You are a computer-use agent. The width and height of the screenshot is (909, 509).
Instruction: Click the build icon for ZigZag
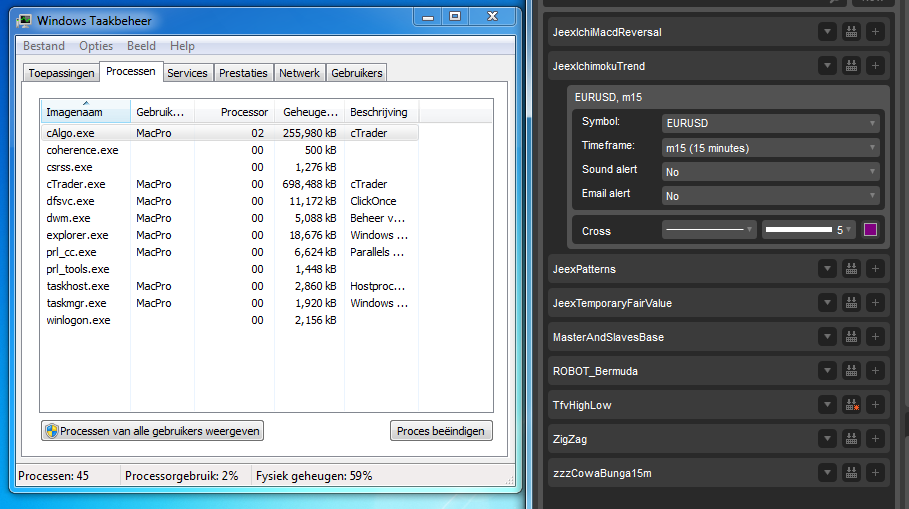[x=851, y=439]
